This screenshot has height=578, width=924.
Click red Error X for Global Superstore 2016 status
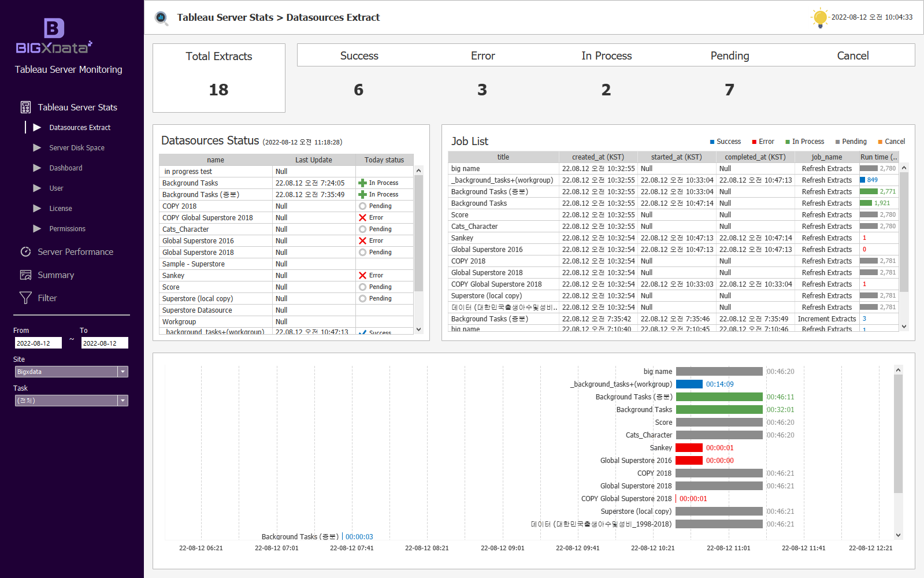click(362, 240)
